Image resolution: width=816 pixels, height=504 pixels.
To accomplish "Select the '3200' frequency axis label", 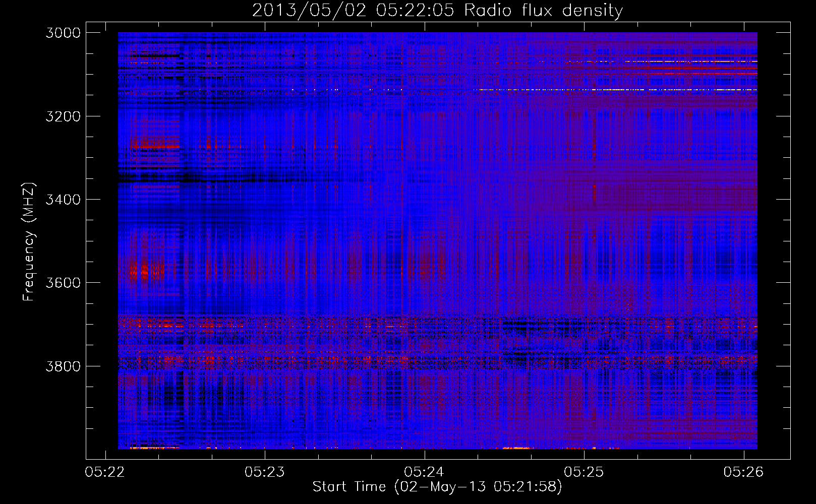I will pos(63,116).
